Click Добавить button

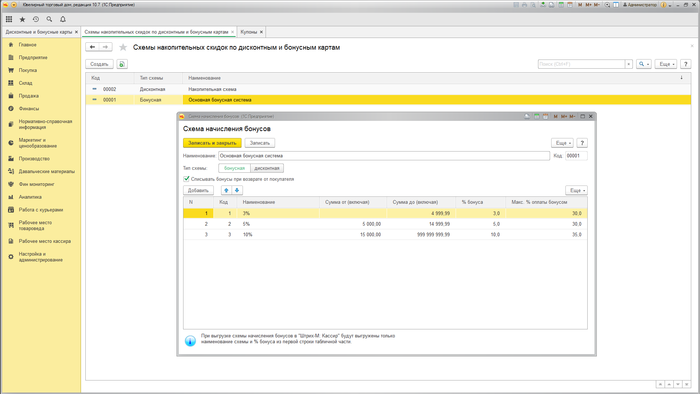tap(198, 191)
